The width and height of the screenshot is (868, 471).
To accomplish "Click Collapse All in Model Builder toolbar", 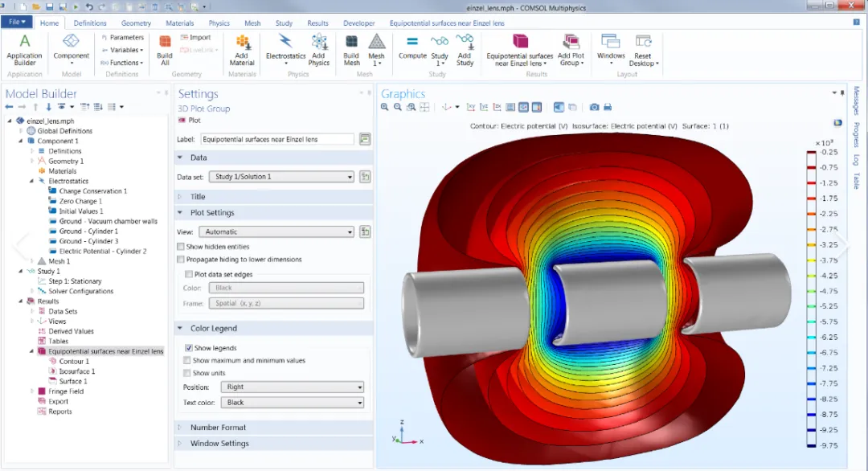I will point(84,107).
